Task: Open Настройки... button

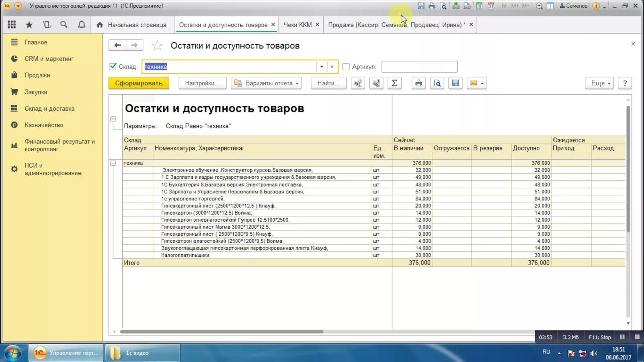Action: point(203,83)
